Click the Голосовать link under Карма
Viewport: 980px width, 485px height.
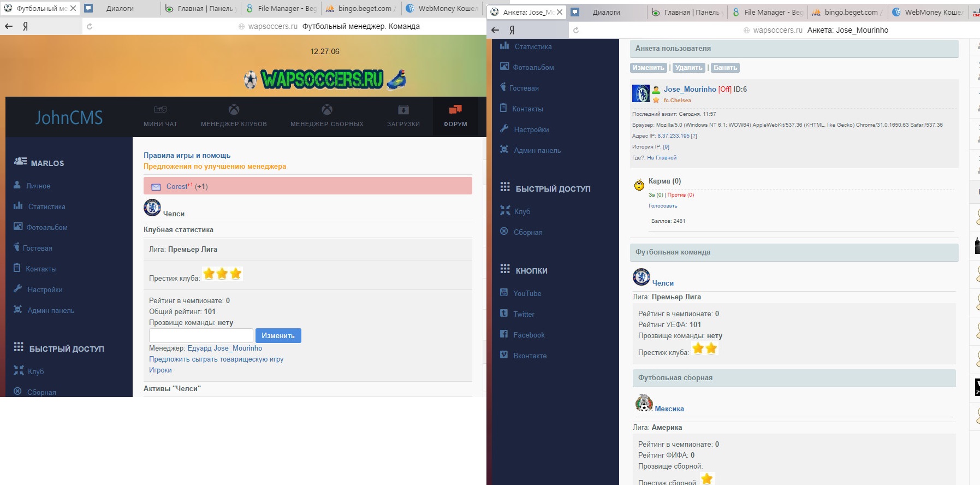pos(663,206)
